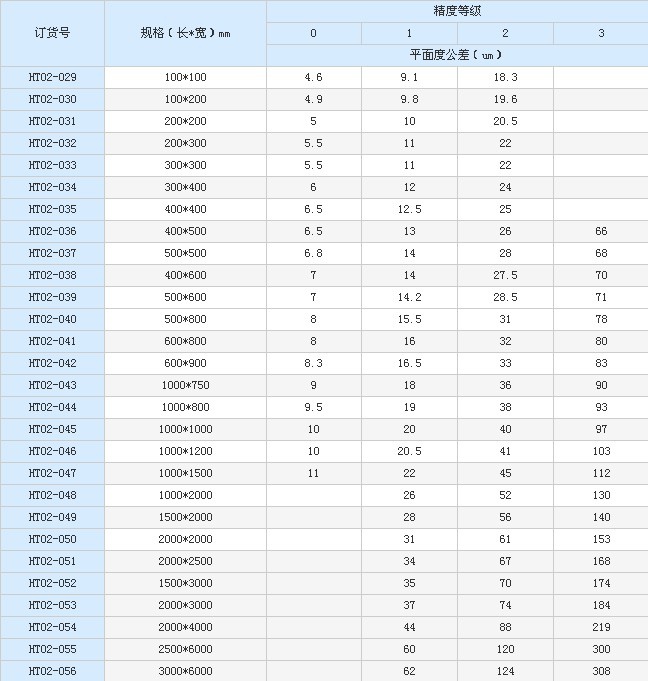Click the 1000*1500 specification cell
Viewport: 648px width, 681px height.
(x=185, y=473)
